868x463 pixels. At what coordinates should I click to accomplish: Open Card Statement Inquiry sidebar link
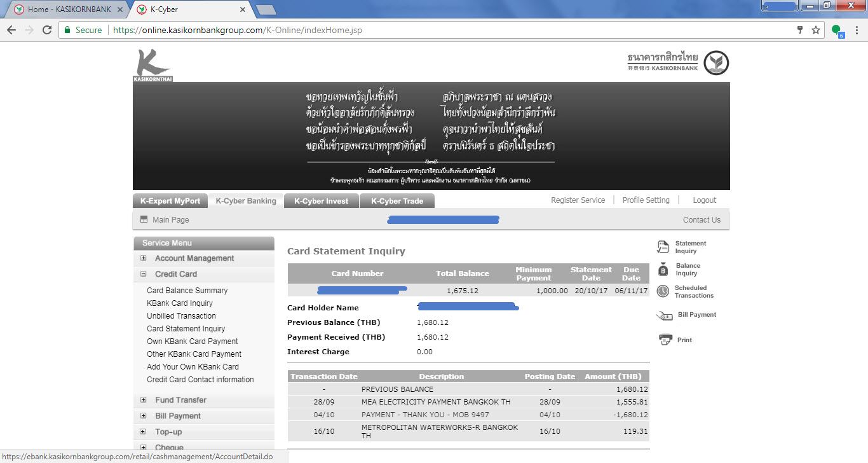click(x=186, y=329)
